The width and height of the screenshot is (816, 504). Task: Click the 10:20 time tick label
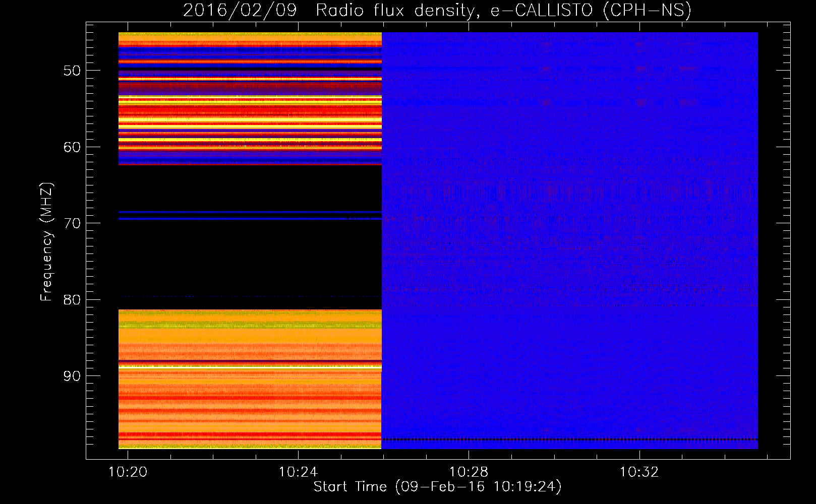click(128, 472)
